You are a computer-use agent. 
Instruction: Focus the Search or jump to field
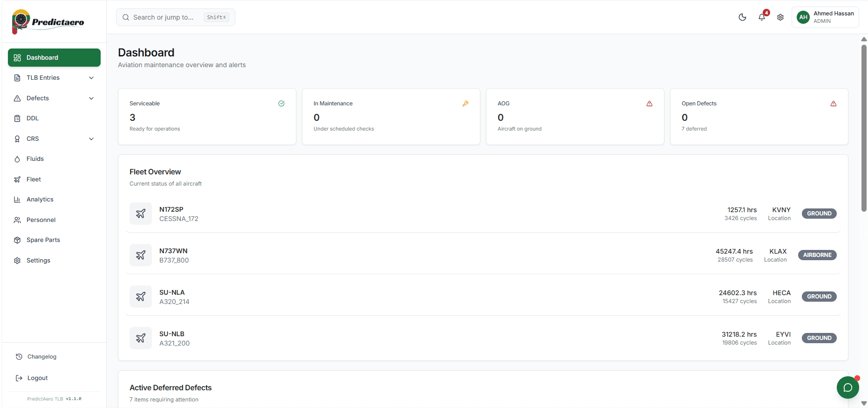pyautogui.click(x=176, y=17)
